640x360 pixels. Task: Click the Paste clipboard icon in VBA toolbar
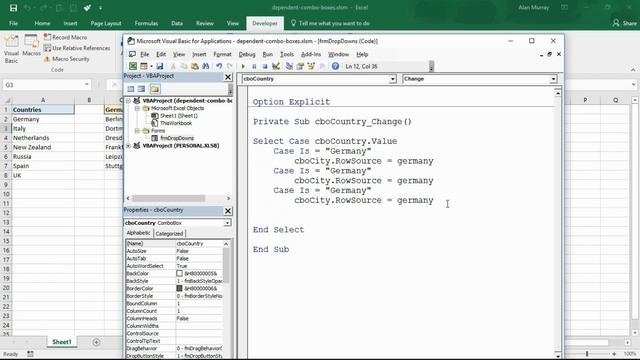tap(195, 66)
